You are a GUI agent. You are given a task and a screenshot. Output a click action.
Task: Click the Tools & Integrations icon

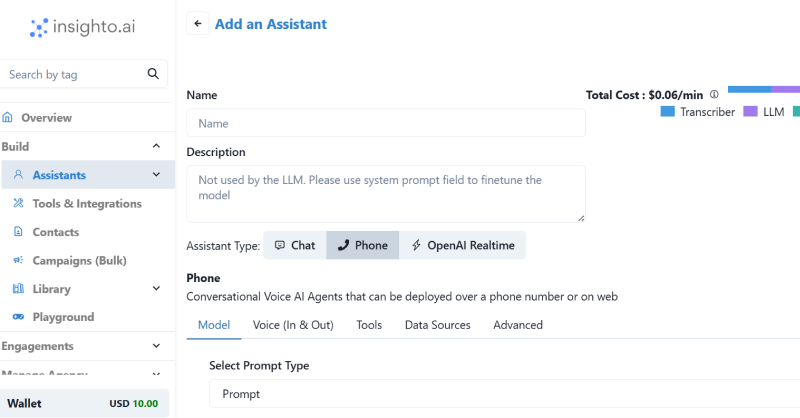click(19, 204)
